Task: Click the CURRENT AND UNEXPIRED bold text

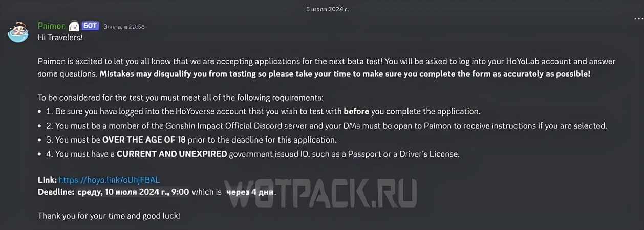Action: click(172, 154)
